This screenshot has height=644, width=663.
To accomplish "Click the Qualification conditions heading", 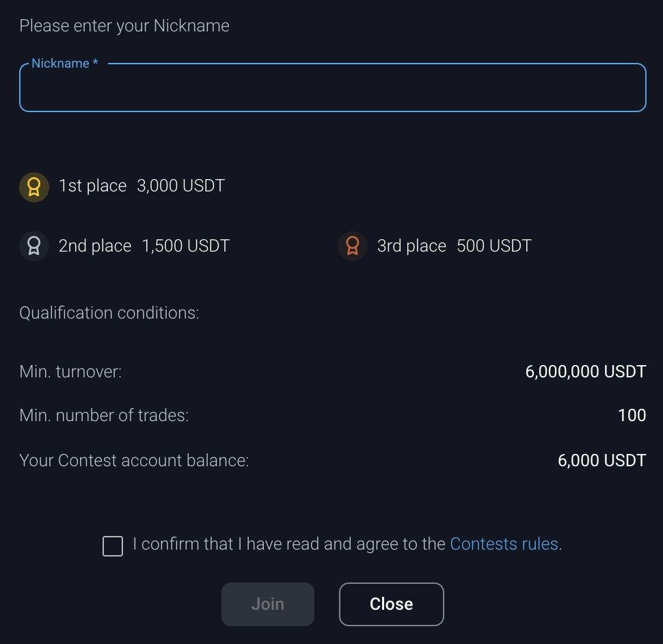I will [109, 312].
